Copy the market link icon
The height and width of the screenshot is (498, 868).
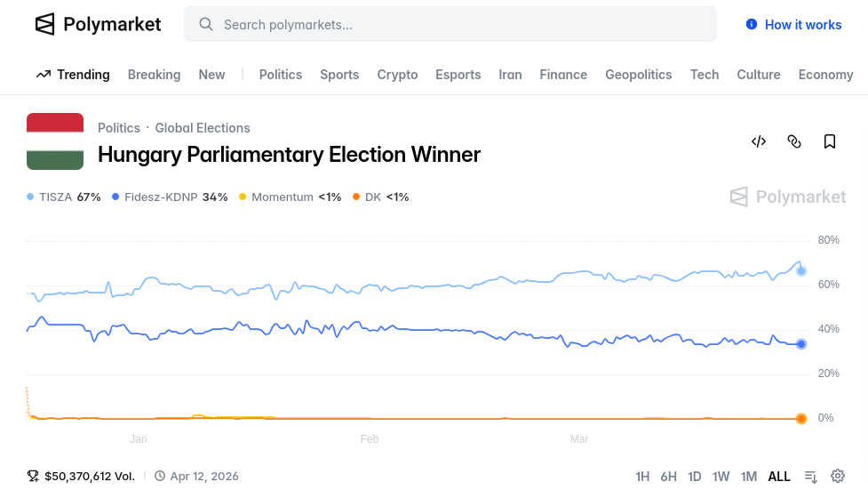[x=794, y=141]
